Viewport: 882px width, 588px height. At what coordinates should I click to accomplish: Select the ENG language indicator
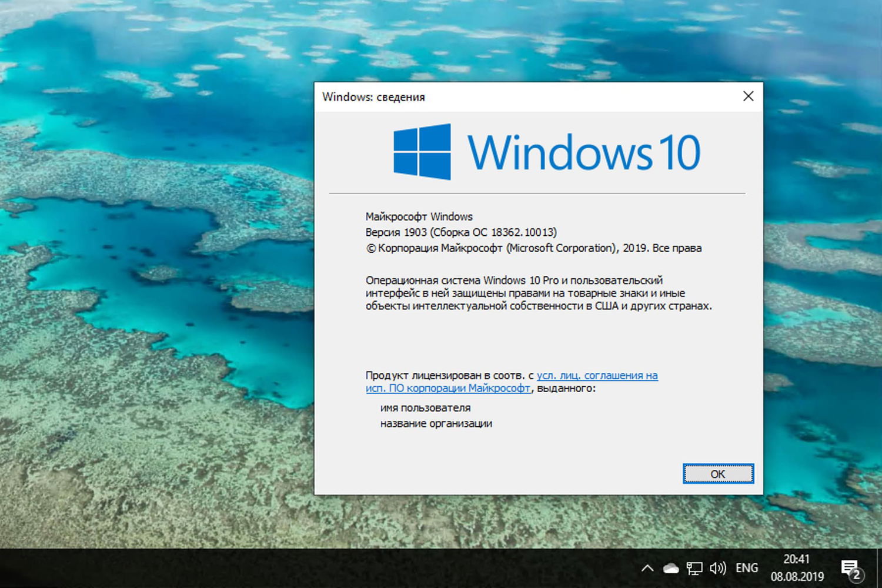click(746, 568)
